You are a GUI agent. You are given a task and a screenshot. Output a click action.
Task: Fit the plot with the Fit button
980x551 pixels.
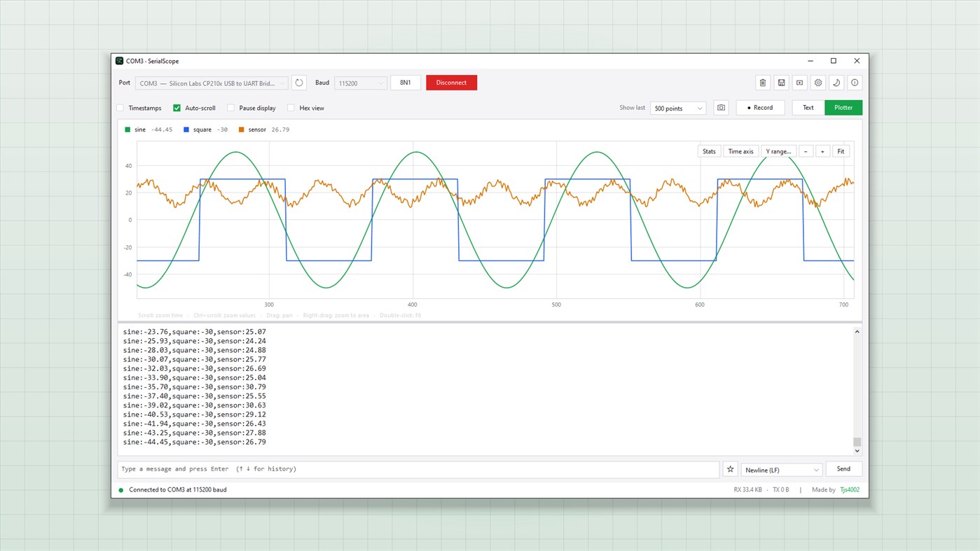pyautogui.click(x=841, y=151)
